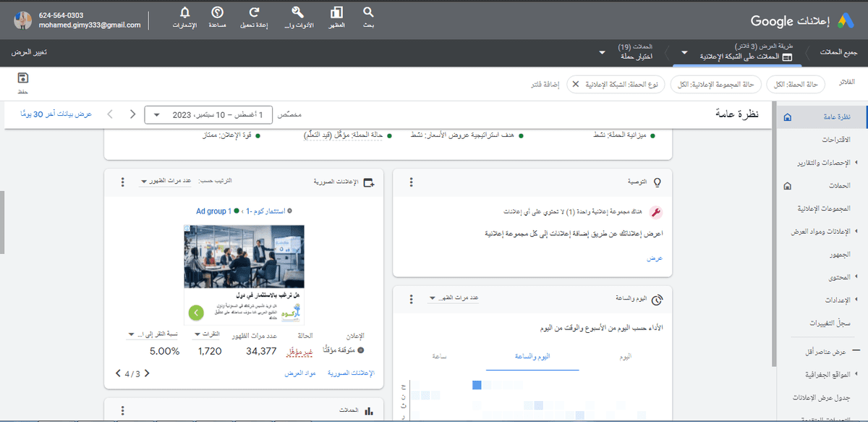Click the Search magnifier icon in header
This screenshot has height=422, width=868.
click(x=368, y=13)
